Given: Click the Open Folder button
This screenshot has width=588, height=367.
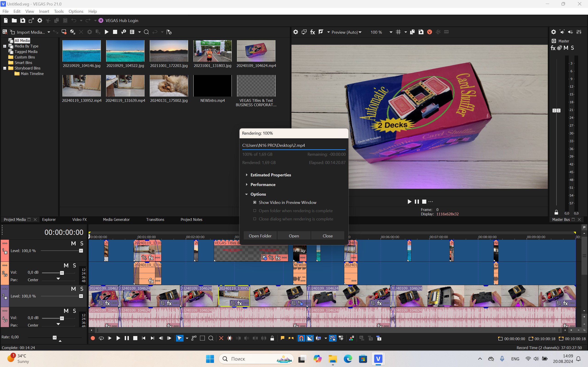Looking at the screenshot, I should point(260,236).
